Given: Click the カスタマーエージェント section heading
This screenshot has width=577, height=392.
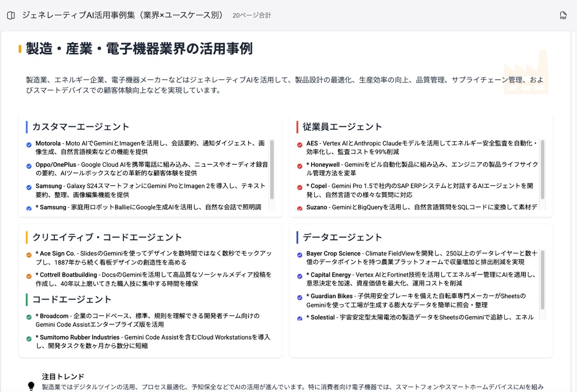Looking at the screenshot, I should (x=81, y=127).
